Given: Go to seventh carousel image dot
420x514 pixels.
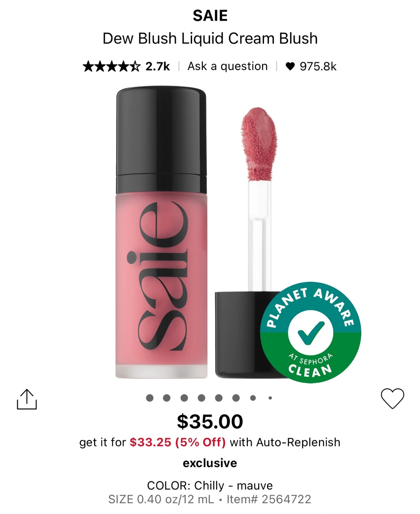Looking at the screenshot, I should click(253, 398).
